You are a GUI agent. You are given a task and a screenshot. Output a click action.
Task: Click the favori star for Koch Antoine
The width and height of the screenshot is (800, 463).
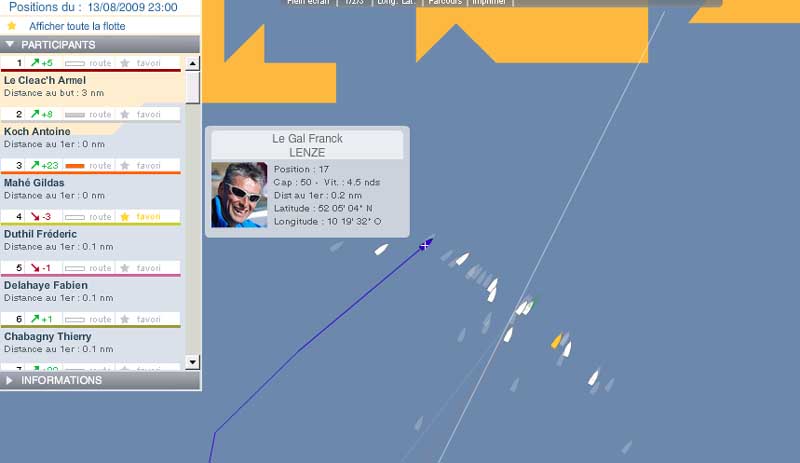coord(124,114)
